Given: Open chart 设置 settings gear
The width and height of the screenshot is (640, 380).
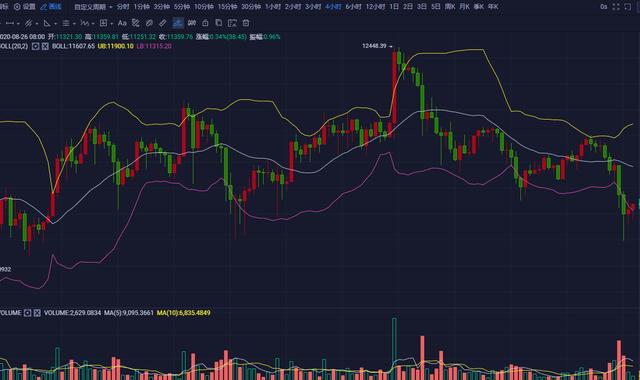Looking at the screenshot, I should [x=24, y=7].
